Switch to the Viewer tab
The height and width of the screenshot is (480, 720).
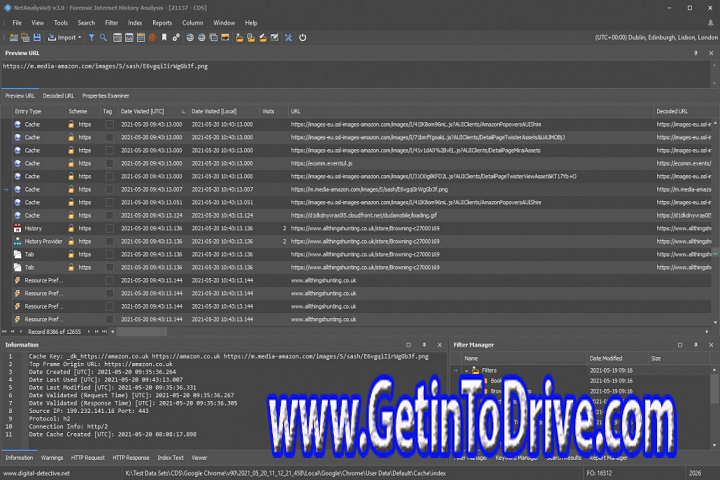point(199,458)
